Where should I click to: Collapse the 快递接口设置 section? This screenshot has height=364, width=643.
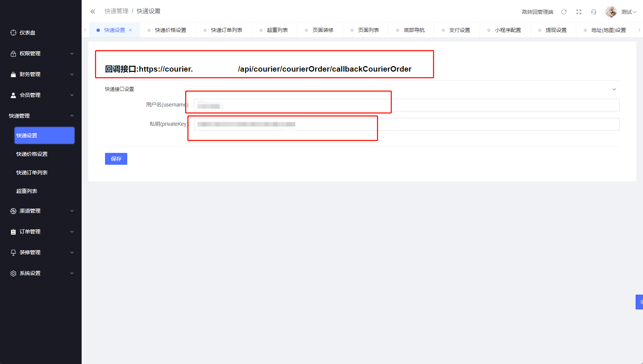614,89
